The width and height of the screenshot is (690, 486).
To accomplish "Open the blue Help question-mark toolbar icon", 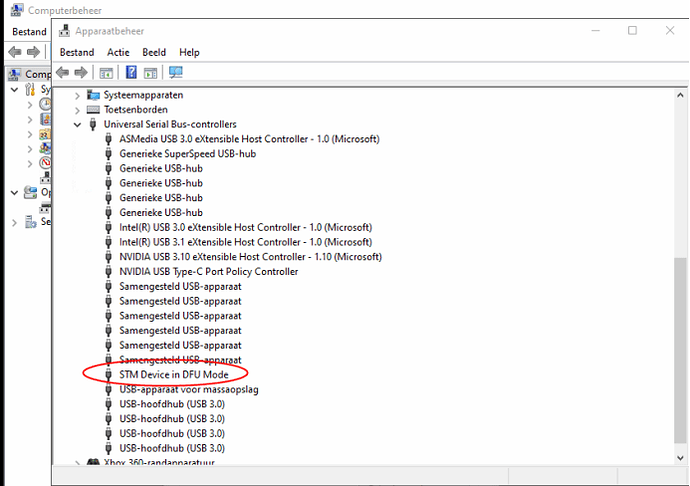I will point(131,72).
